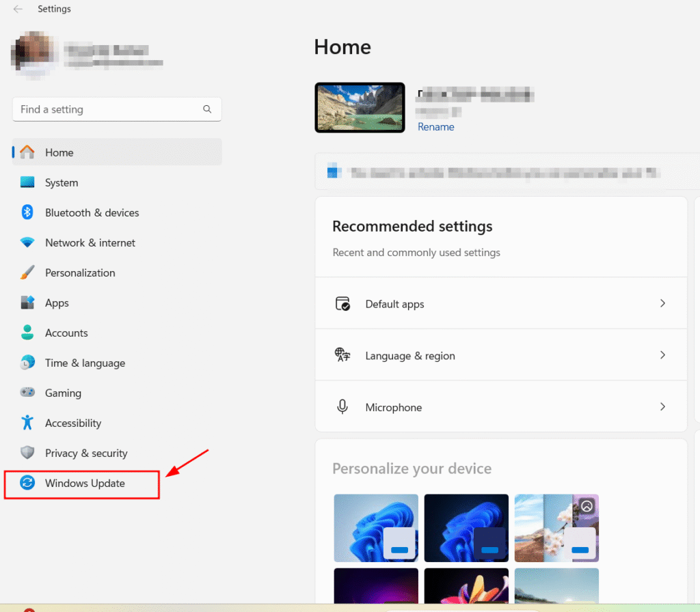This screenshot has height=612, width=700.
Task: Select the purple glow theme
Action: pyautogui.click(x=376, y=585)
